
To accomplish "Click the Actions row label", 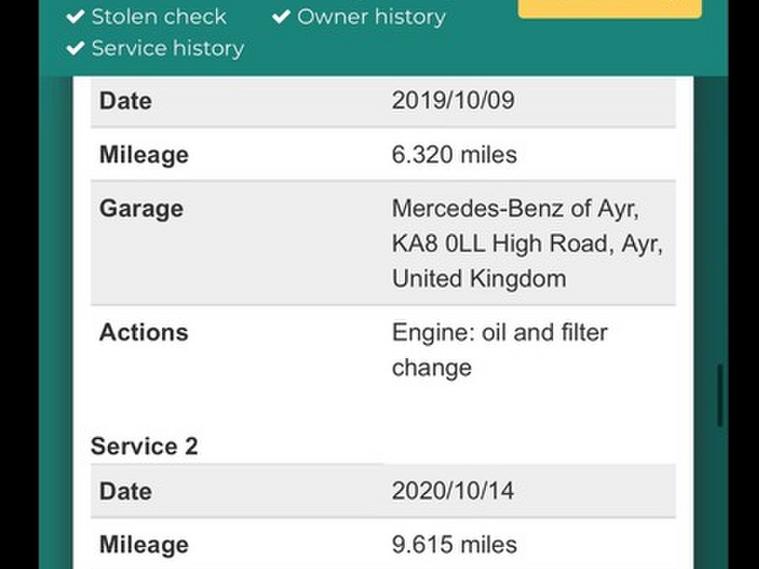I will click(143, 332).
